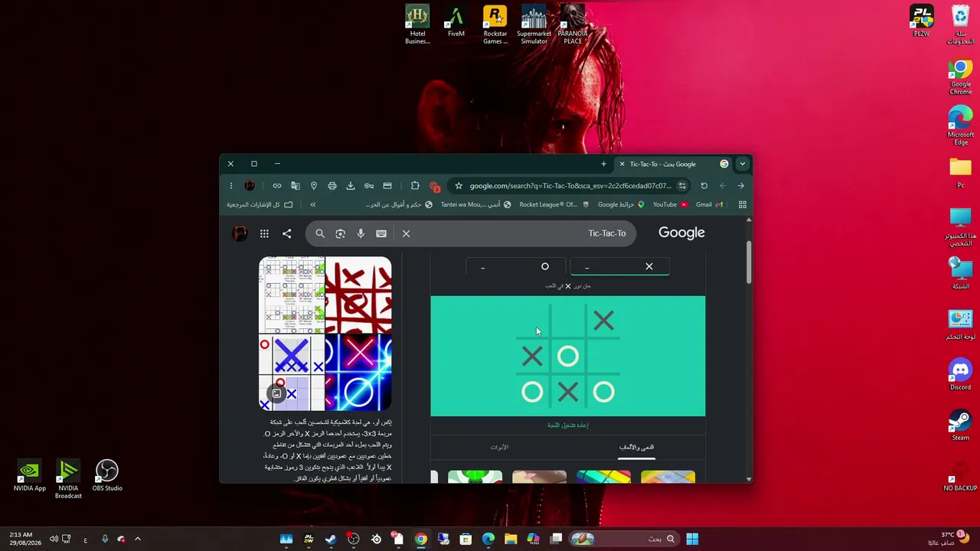This screenshot has width=980, height=551.
Task: Open site information icon in the address bar
Action: click(x=682, y=186)
